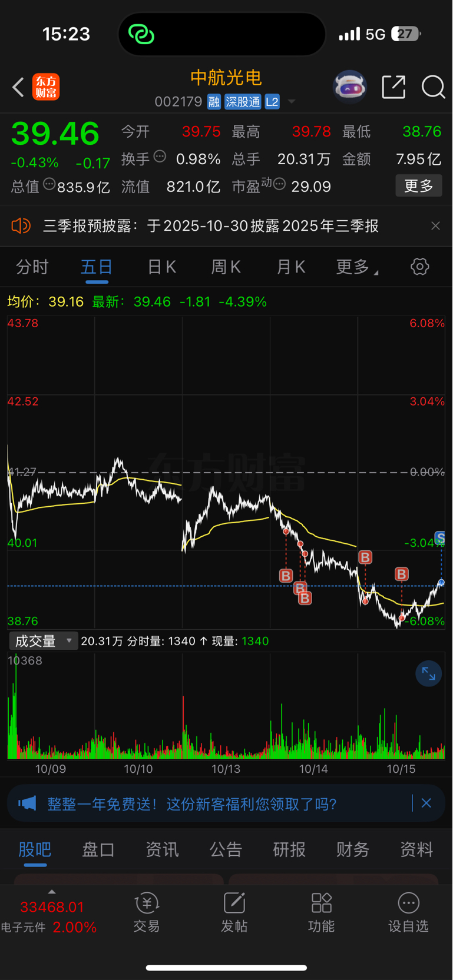The image size is (453, 980).
Task: Tap the info icon beside 总值
Action: coord(49,184)
